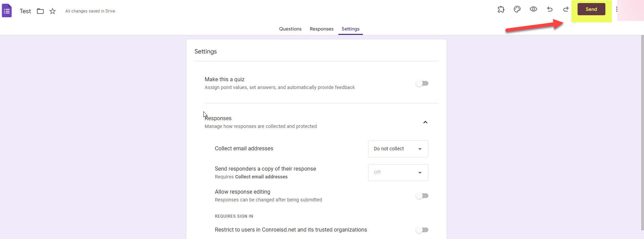Viewport: 644px width, 239px height.
Task: Click the Test form title
Action: click(25, 11)
